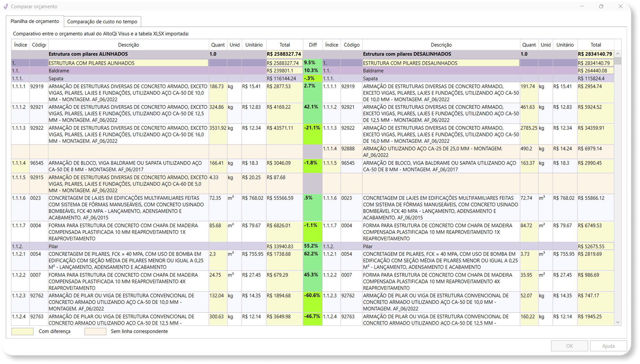This screenshot has width=640, height=364.
Task: Switch to Comparação de custo no tempo tab
Action: click(x=102, y=21)
